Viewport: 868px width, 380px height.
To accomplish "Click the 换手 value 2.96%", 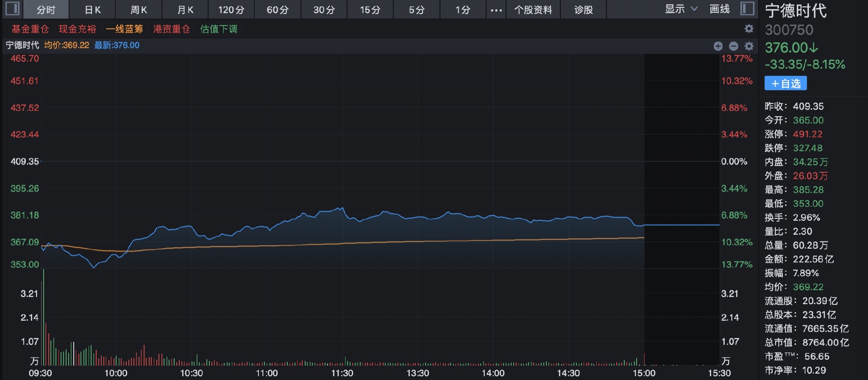I will coord(807,218).
